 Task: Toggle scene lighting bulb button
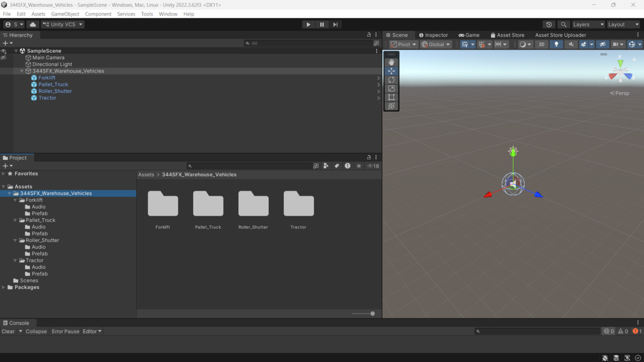point(556,45)
